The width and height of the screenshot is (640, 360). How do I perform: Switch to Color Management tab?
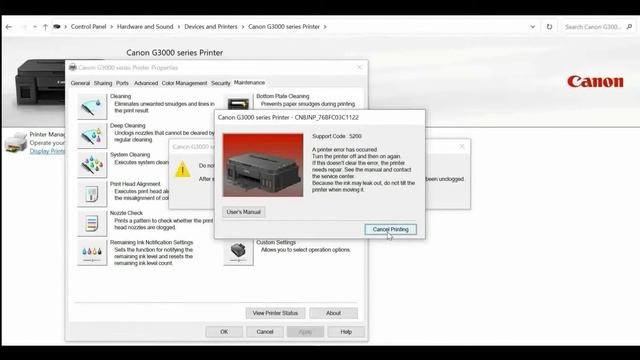tap(184, 83)
